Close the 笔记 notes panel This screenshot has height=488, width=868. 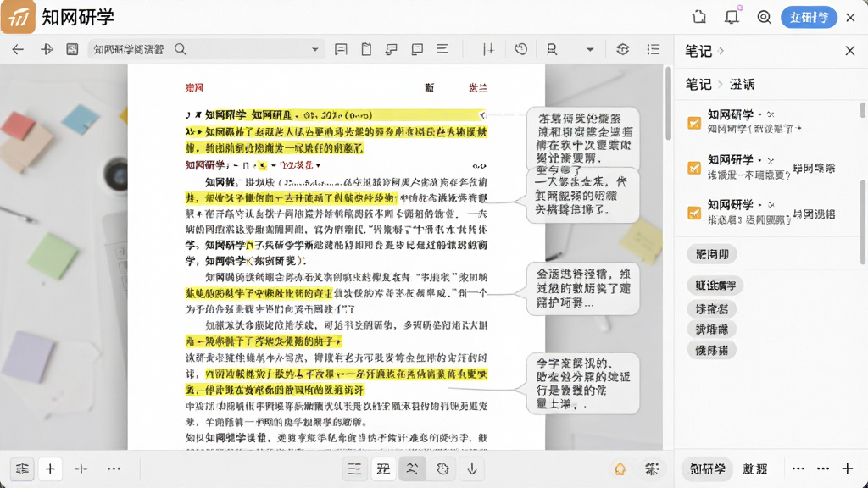[x=850, y=50]
